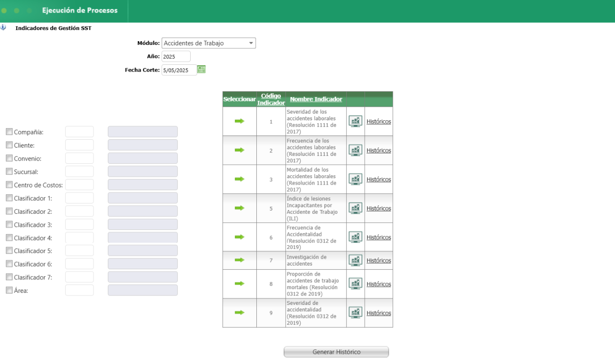Click 'Índice de lesiones Incapacitantes' indicator name
615x364 pixels.
(x=312, y=209)
